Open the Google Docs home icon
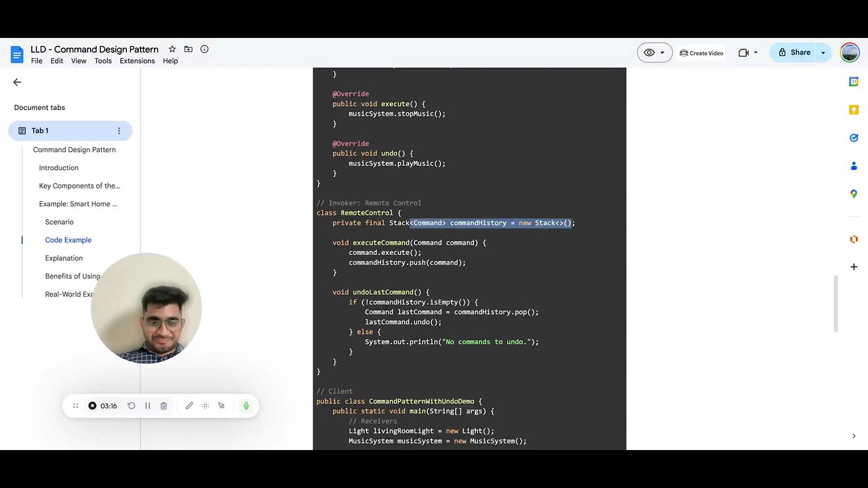 (17, 54)
